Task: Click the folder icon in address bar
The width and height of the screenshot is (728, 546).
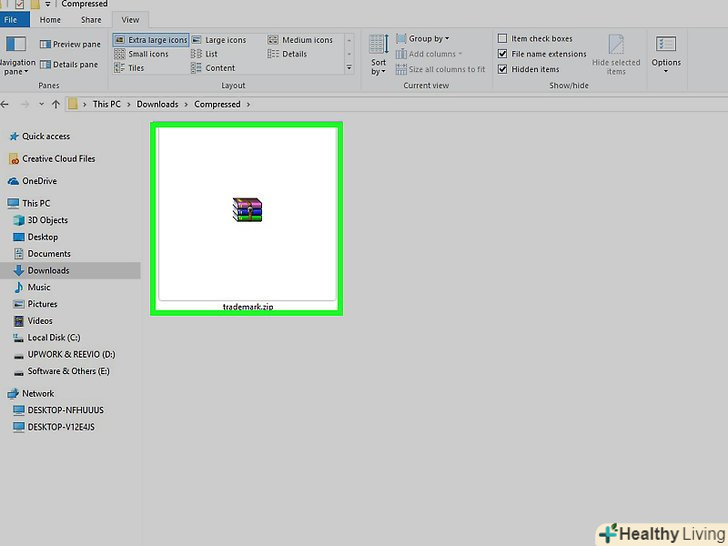Action: pyautogui.click(x=72, y=104)
